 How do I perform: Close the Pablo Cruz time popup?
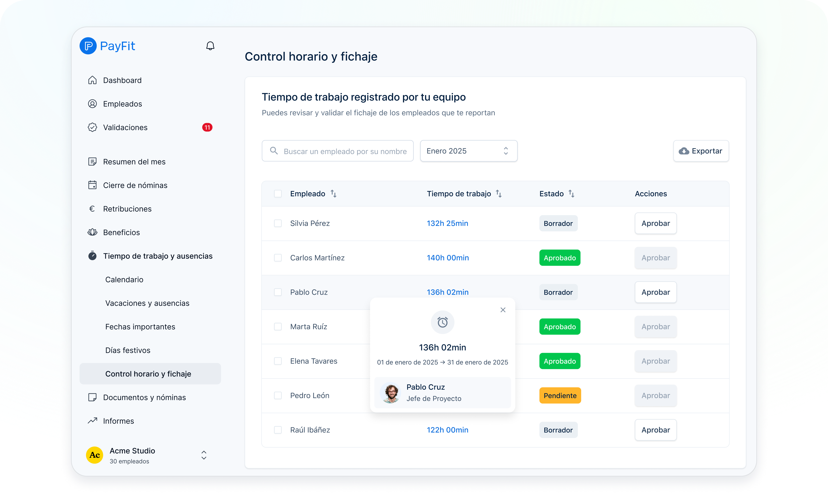point(503,310)
